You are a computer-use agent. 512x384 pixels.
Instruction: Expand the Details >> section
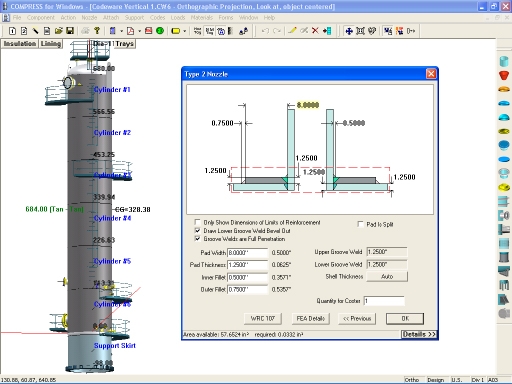click(419, 334)
